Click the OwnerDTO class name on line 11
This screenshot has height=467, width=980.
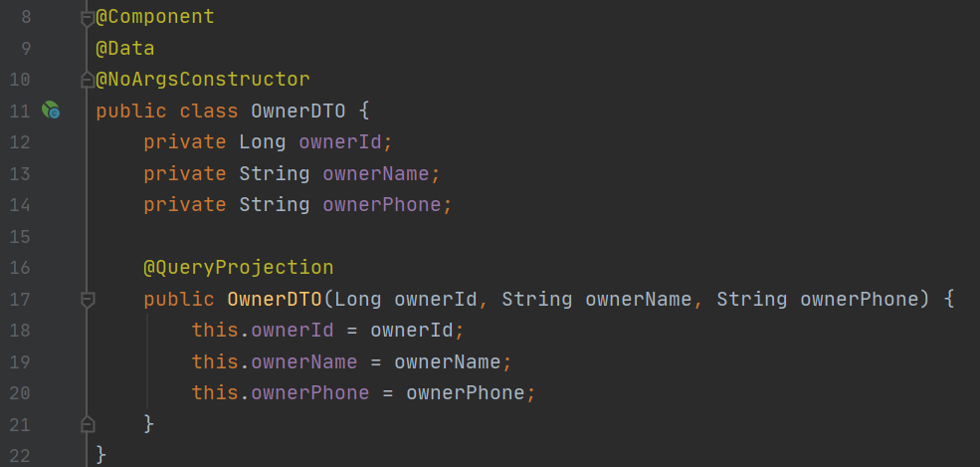click(298, 112)
